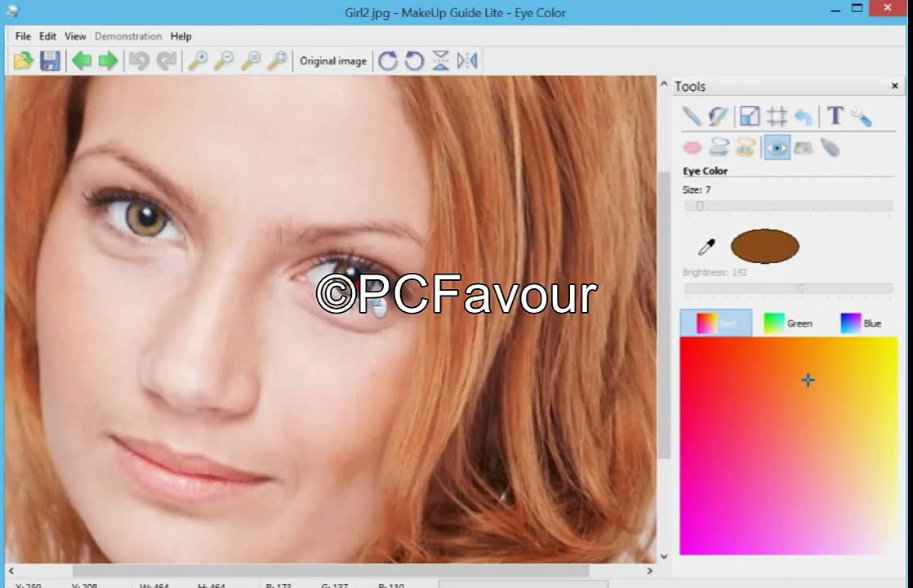The image size is (913, 588).
Task: Switch to the Blue color tab
Action: coord(861,323)
